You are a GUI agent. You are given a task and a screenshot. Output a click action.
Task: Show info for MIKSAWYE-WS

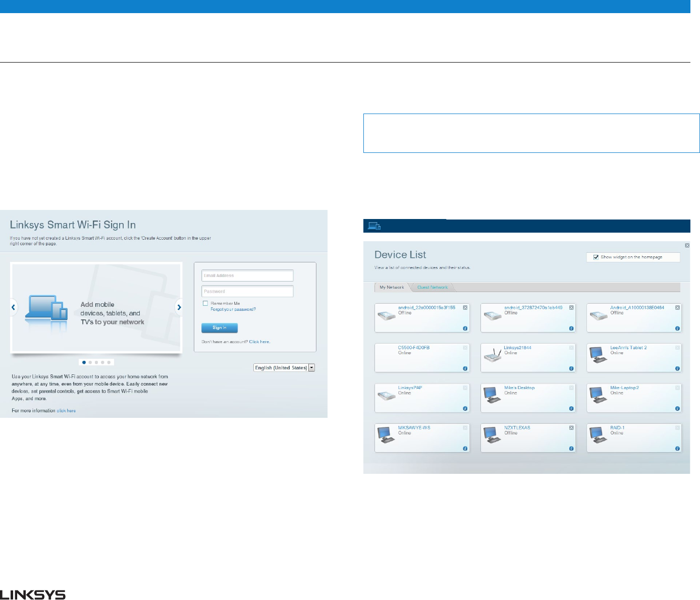[x=465, y=449]
